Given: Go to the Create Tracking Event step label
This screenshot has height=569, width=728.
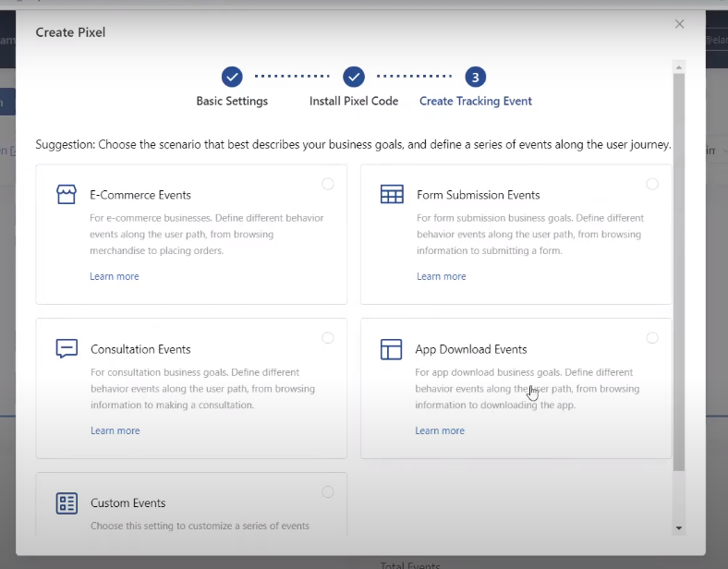Looking at the screenshot, I should 475,101.
